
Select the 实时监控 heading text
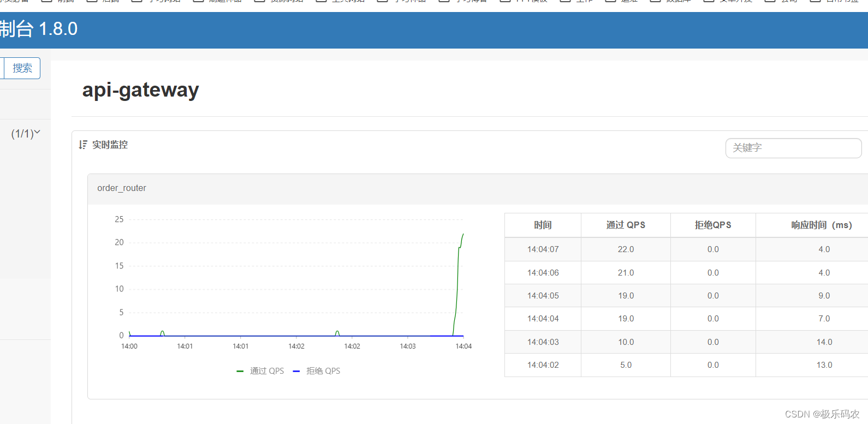pyautogui.click(x=110, y=145)
